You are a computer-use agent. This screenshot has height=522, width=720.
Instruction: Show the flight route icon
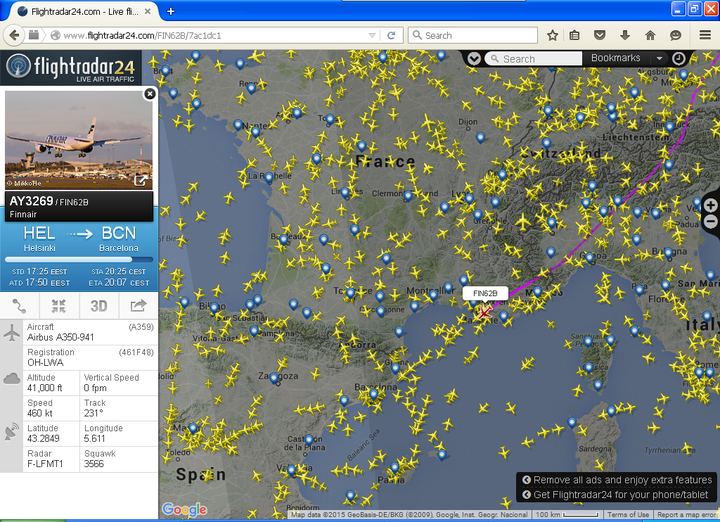19,306
